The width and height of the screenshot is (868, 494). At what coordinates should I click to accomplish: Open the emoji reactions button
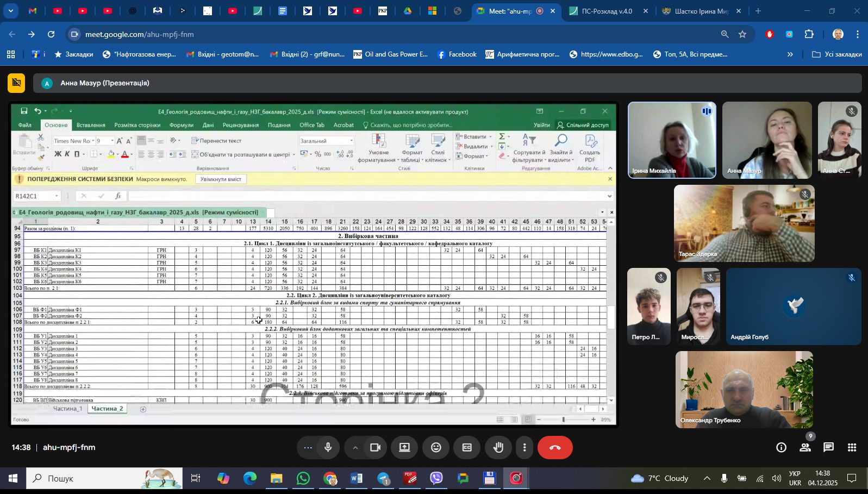tap(436, 447)
